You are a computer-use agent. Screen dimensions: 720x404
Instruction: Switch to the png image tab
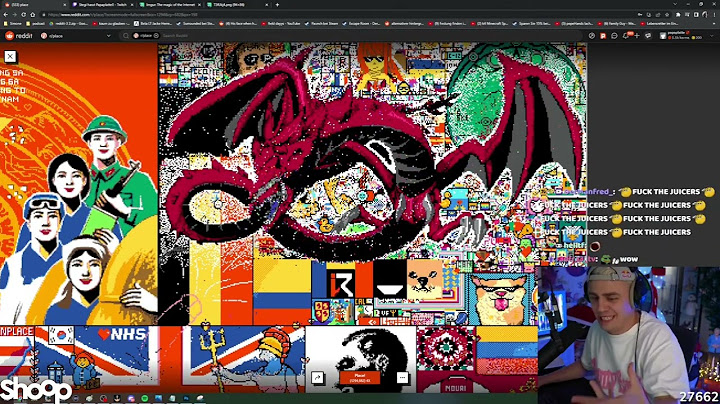(x=236, y=5)
